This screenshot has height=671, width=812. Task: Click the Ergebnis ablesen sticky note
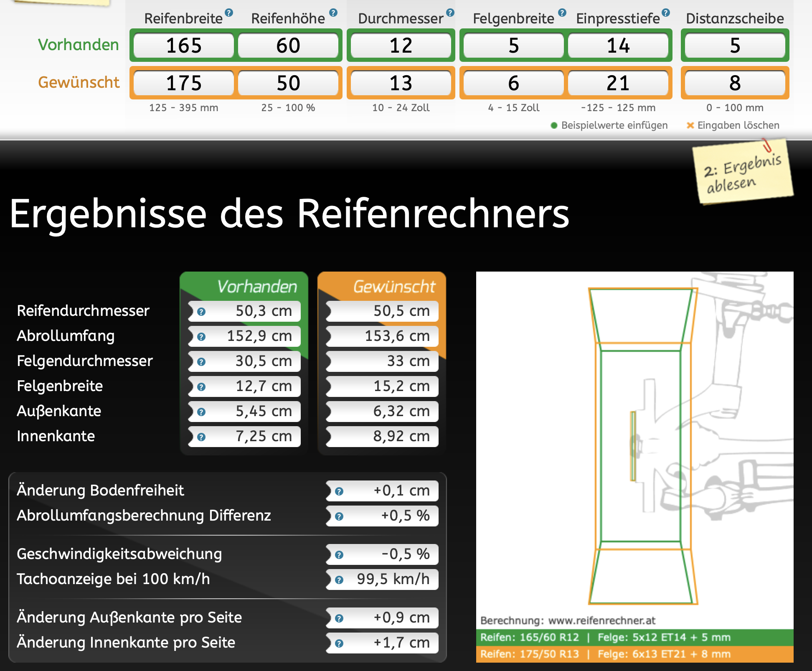click(x=742, y=173)
